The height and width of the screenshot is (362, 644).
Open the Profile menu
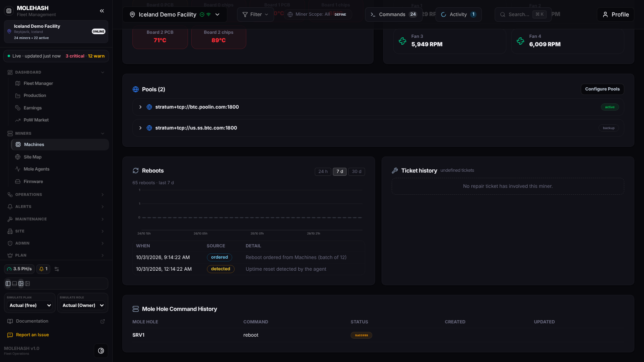point(615,14)
